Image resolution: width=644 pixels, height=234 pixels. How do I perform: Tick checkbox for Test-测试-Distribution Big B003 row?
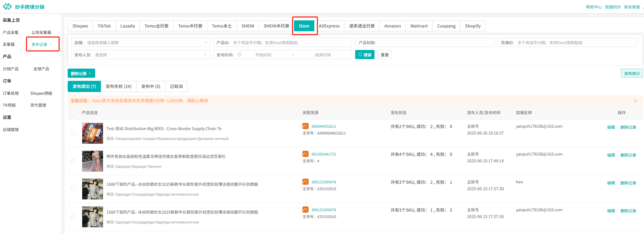coord(73,133)
